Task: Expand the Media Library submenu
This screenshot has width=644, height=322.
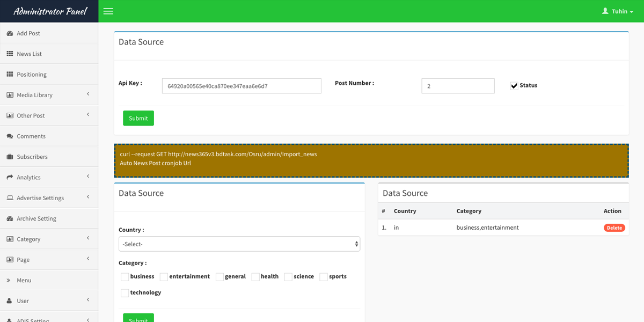Action: point(49,95)
